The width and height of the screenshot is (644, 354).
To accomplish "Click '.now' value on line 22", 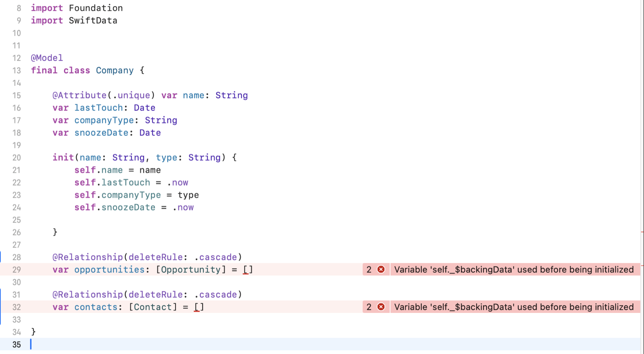I will [178, 182].
